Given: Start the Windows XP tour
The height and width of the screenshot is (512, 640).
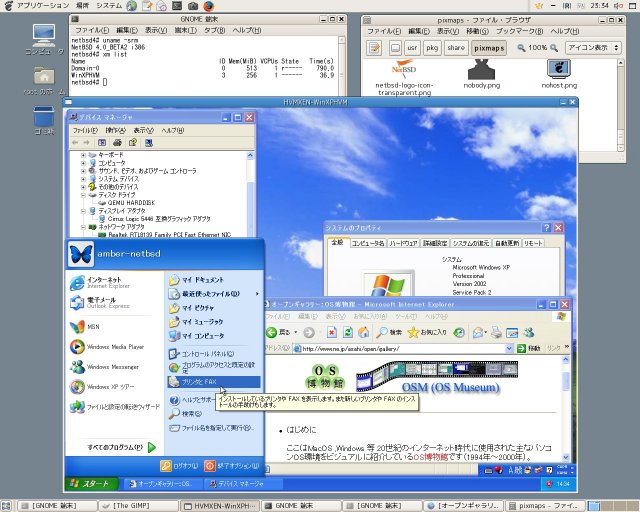Looking at the screenshot, I should [x=102, y=387].
